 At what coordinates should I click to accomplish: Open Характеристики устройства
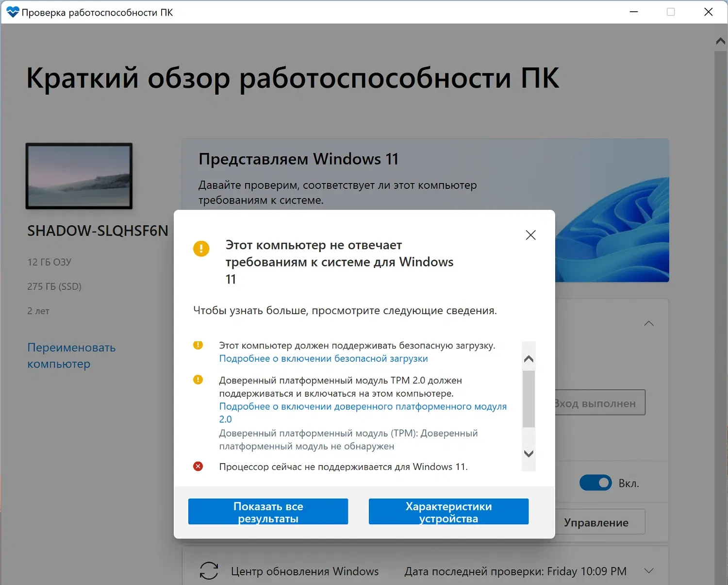(448, 512)
